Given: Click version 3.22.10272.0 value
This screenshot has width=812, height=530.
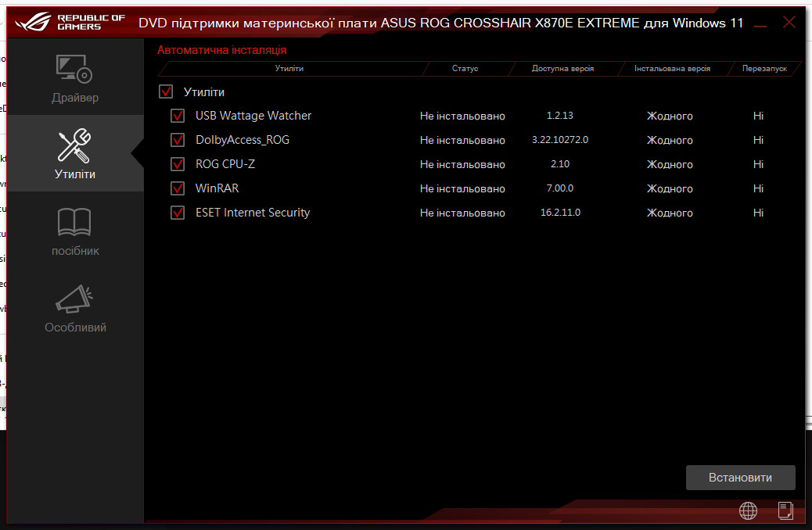Looking at the screenshot, I should (560, 140).
